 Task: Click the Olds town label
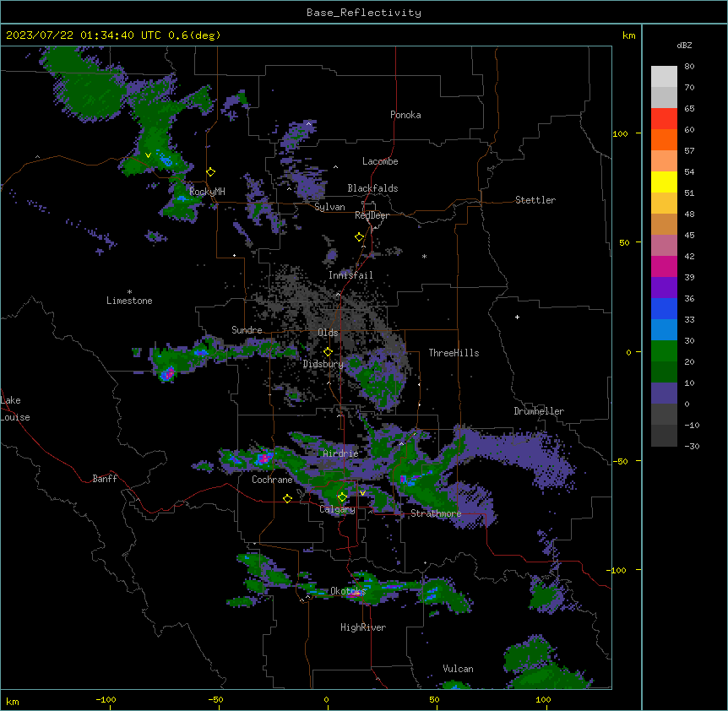click(328, 333)
